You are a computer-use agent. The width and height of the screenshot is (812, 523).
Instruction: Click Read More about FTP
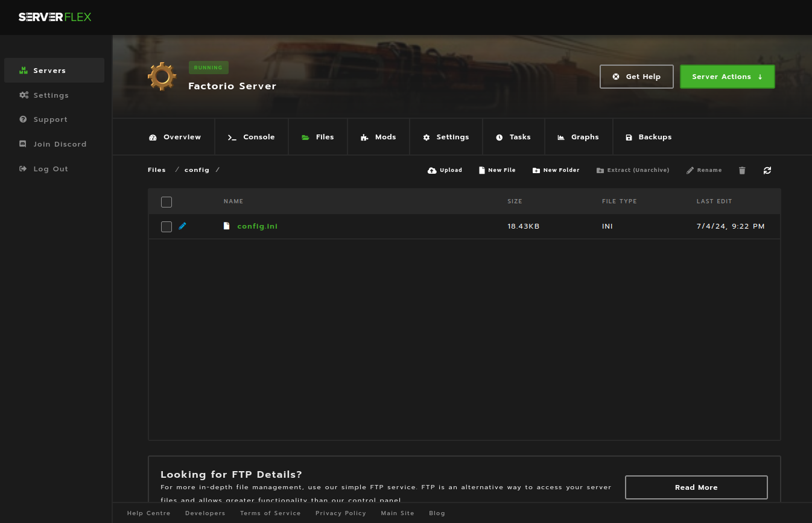(x=696, y=487)
